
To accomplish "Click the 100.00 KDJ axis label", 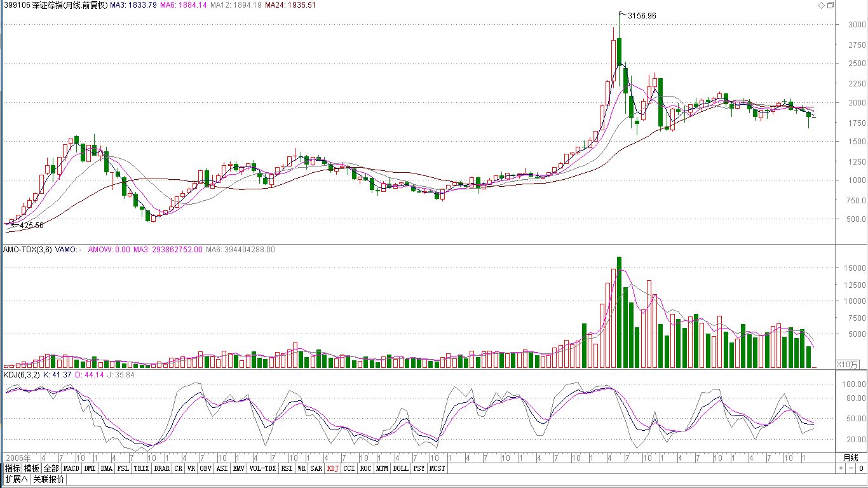I will point(854,384).
